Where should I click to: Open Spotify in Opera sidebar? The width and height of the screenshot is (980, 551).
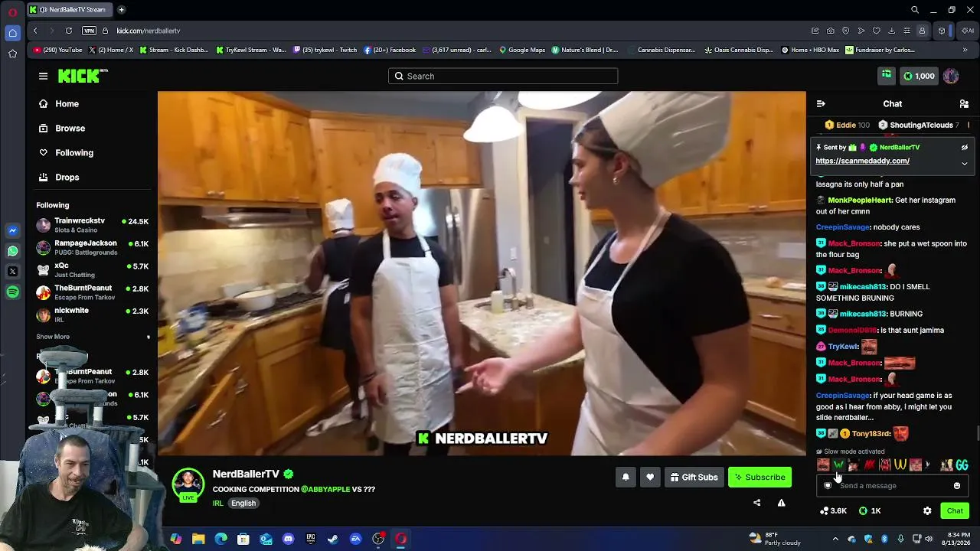click(x=12, y=292)
